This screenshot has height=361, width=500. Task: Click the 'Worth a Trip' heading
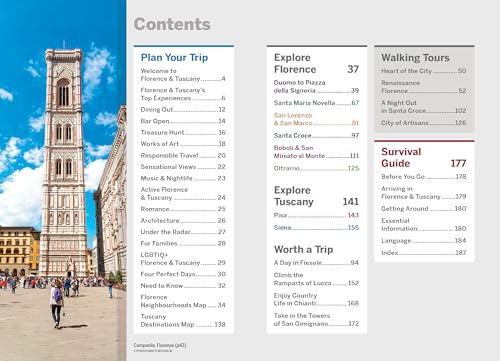coord(304,249)
